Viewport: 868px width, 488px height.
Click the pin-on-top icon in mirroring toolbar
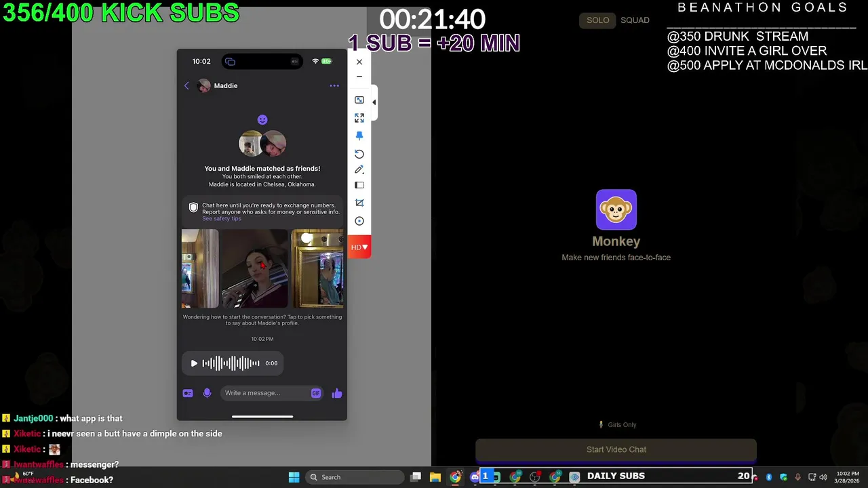click(359, 136)
